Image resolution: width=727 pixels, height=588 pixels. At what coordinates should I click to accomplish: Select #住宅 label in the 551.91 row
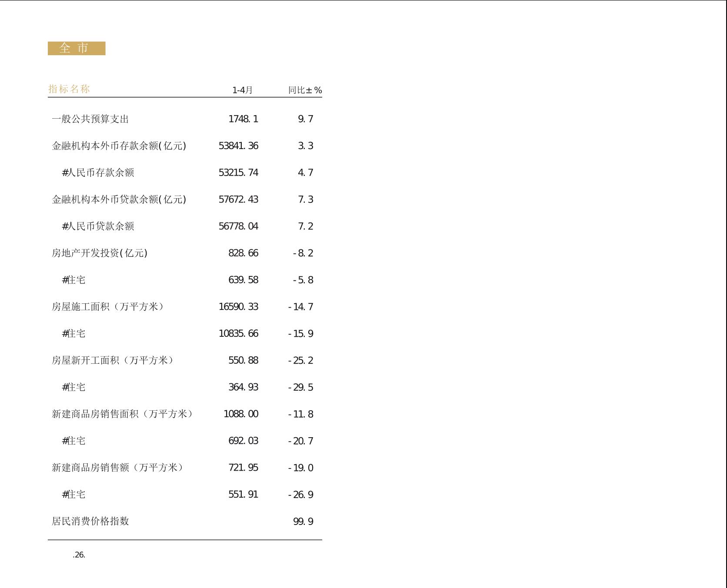[x=73, y=495]
